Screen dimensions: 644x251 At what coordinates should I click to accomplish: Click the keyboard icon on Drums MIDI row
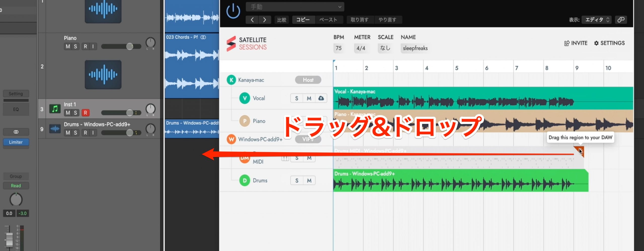[x=285, y=158]
